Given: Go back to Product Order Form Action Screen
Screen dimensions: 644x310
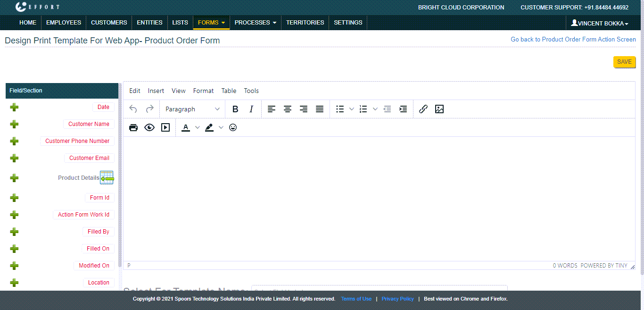Looking at the screenshot, I should pos(573,40).
